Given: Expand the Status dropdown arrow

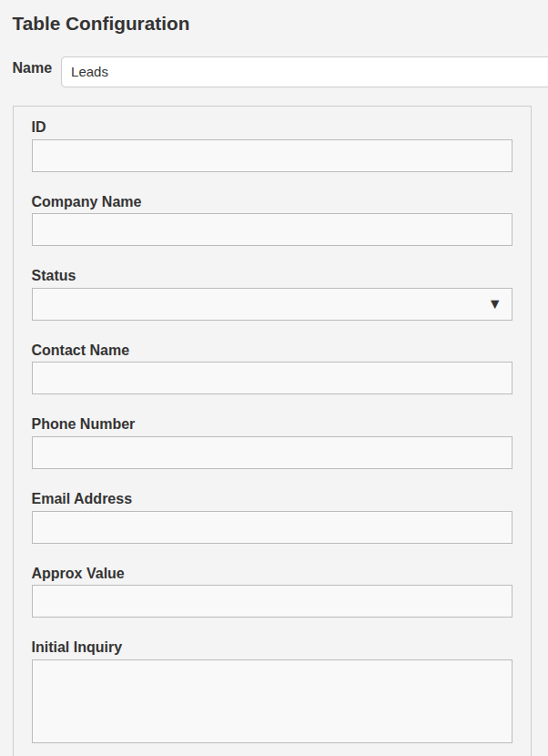Looking at the screenshot, I should coord(494,304).
